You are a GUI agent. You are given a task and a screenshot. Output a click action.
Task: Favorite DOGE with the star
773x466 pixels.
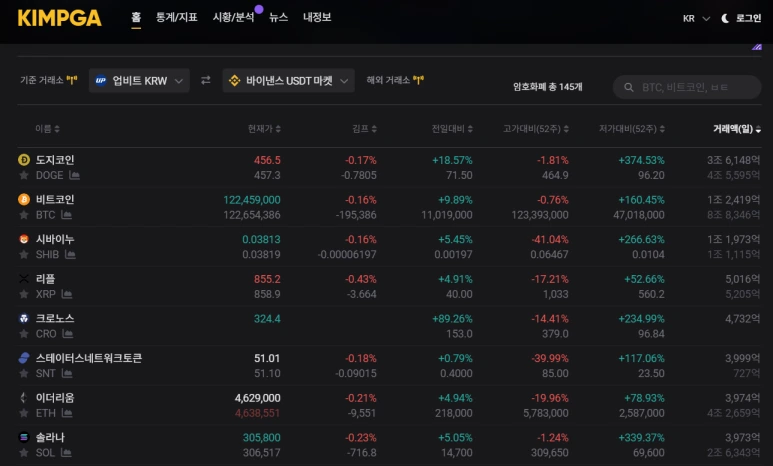point(24,175)
